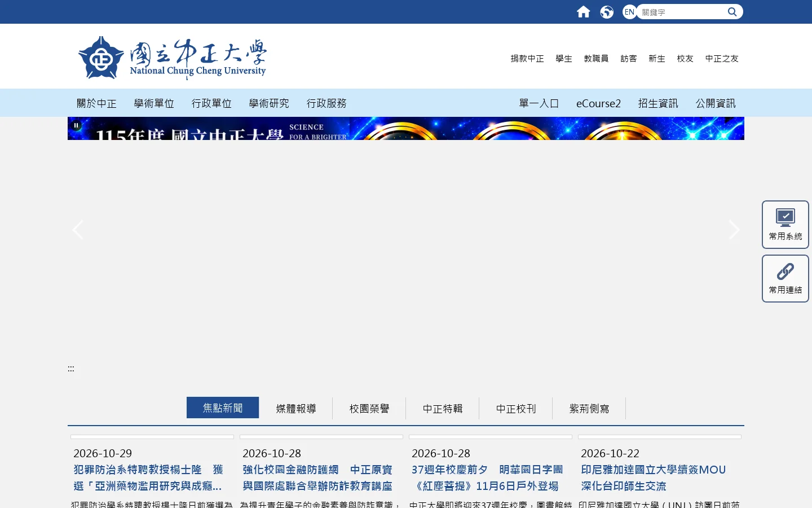Select the 焦點新聞 tab
The height and width of the screenshot is (508, 812).
(x=223, y=408)
